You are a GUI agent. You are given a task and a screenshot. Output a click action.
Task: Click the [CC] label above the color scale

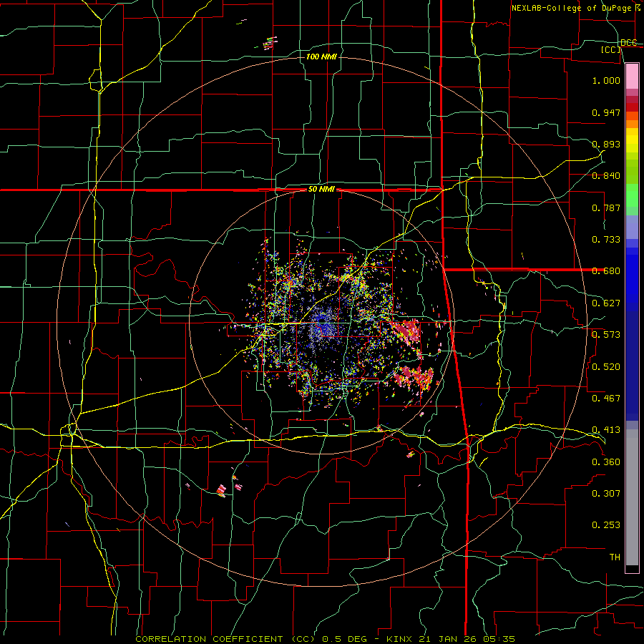pos(611,49)
